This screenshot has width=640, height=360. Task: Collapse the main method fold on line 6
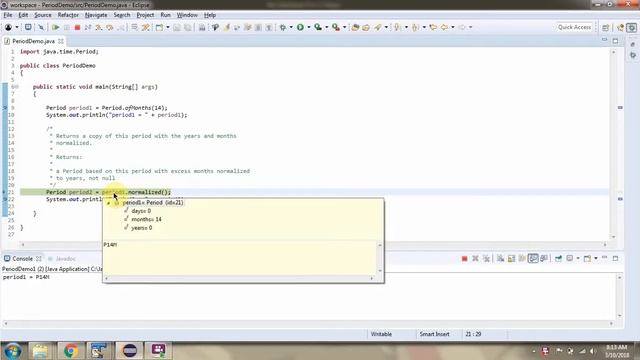pyautogui.click(x=17, y=87)
